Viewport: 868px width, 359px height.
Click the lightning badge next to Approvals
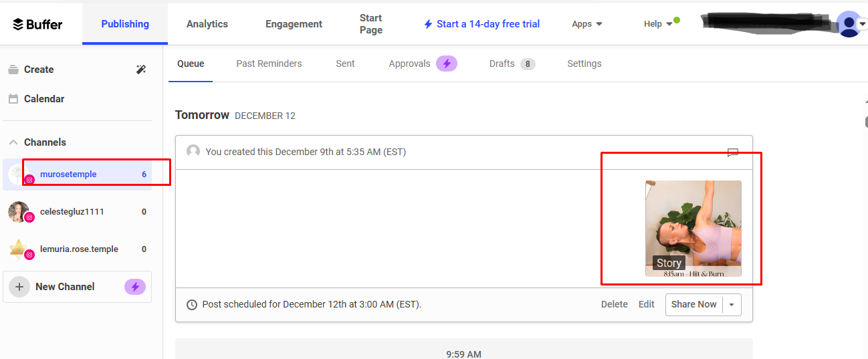pyautogui.click(x=447, y=64)
